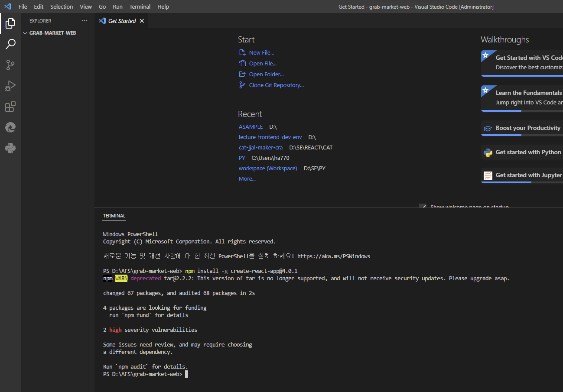Open recent folder PY
This screenshot has height=392, width=563.
(242, 158)
